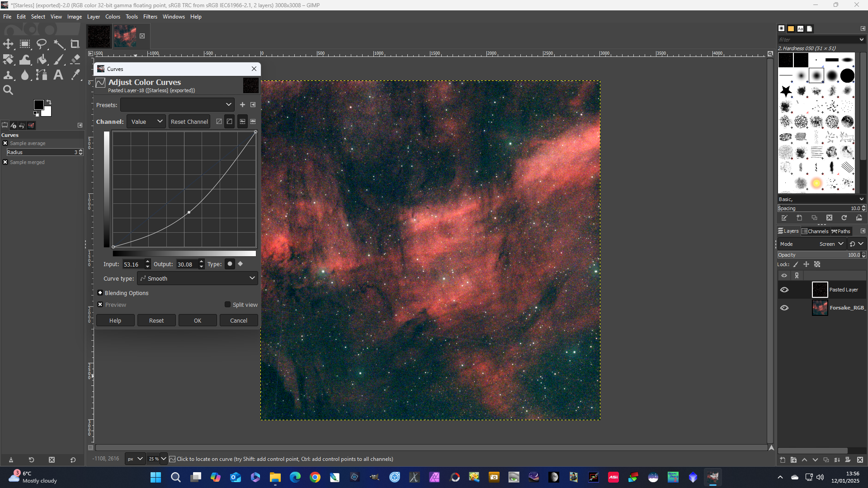Open the Channel Value dropdown
Screen dimensions: 868x488
click(x=146, y=122)
